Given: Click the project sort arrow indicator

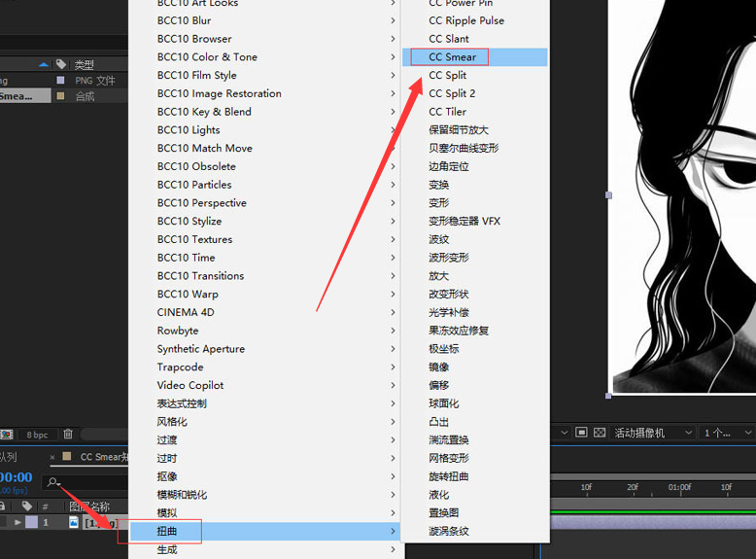Looking at the screenshot, I should coord(44,64).
